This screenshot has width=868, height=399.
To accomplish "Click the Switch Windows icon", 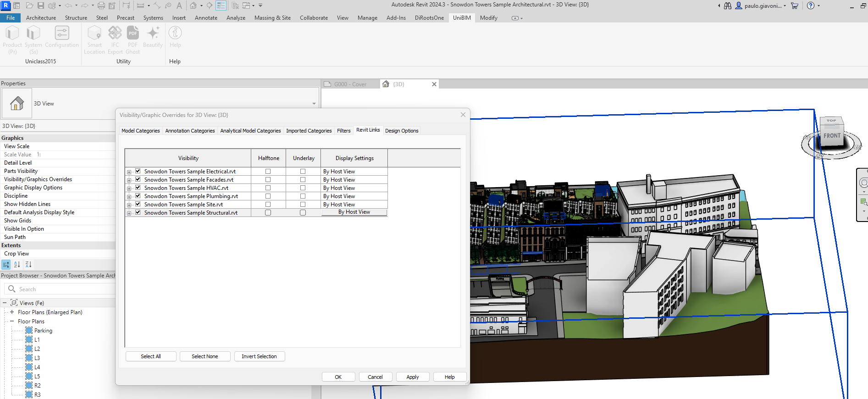I will [x=246, y=6].
